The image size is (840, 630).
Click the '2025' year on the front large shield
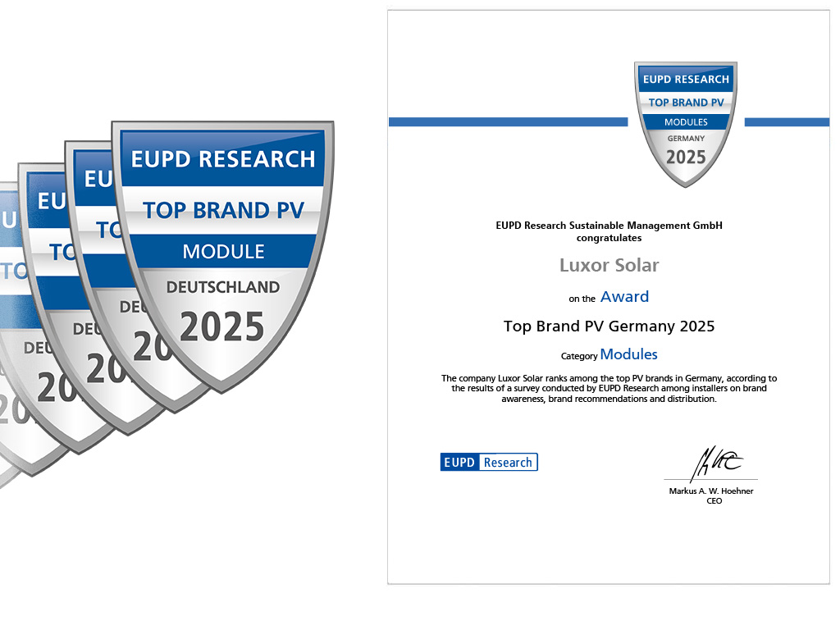click(x=221, y=326)
